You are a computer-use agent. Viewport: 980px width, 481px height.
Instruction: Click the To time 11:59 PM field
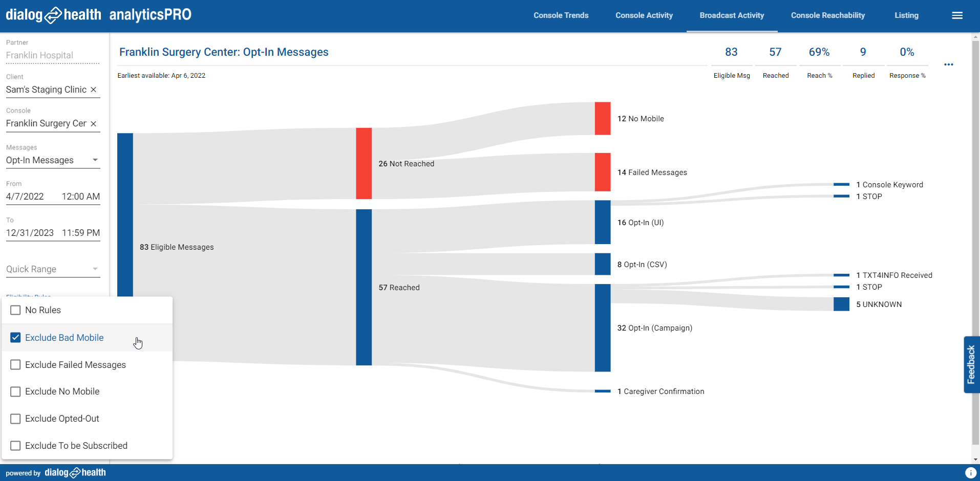point(80,233)
